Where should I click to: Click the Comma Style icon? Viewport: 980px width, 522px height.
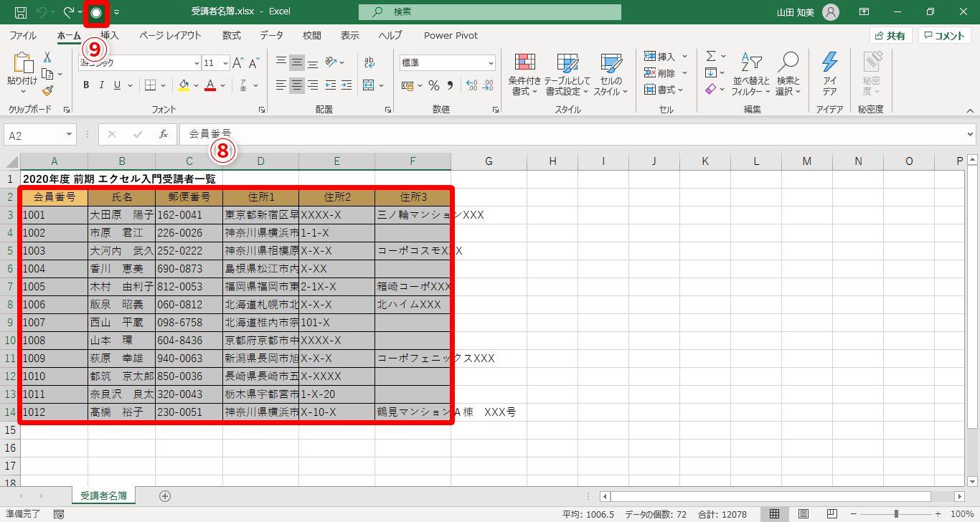point(451,85)
